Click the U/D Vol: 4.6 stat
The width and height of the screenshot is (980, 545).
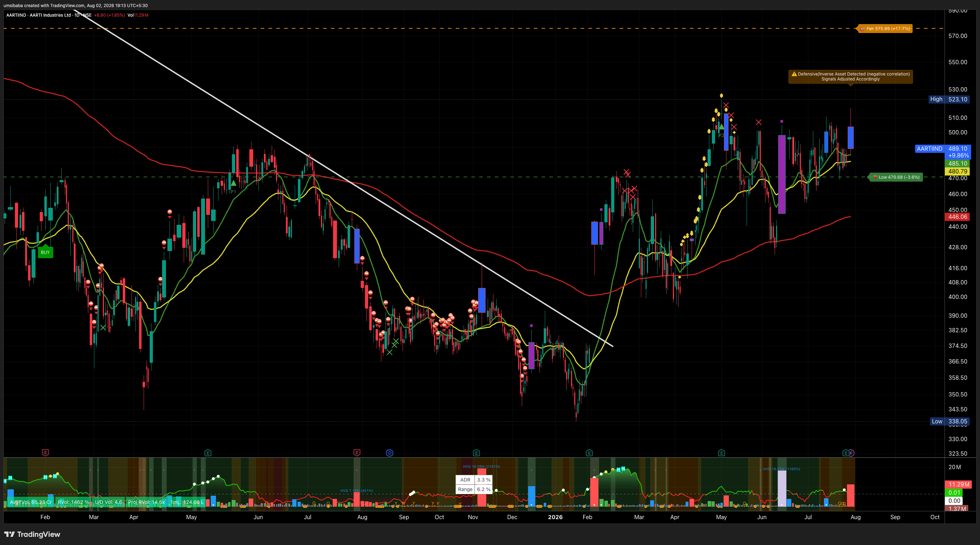pyautogui.click(x=109, y=502)
